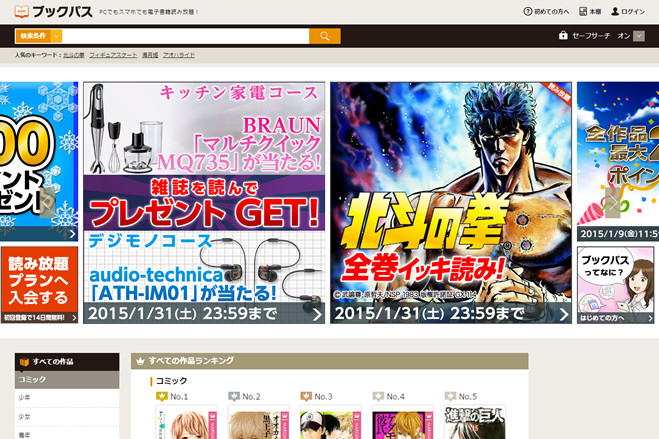Click arrow on 北斗の拳 banner date bar

[x=564, y=314]
